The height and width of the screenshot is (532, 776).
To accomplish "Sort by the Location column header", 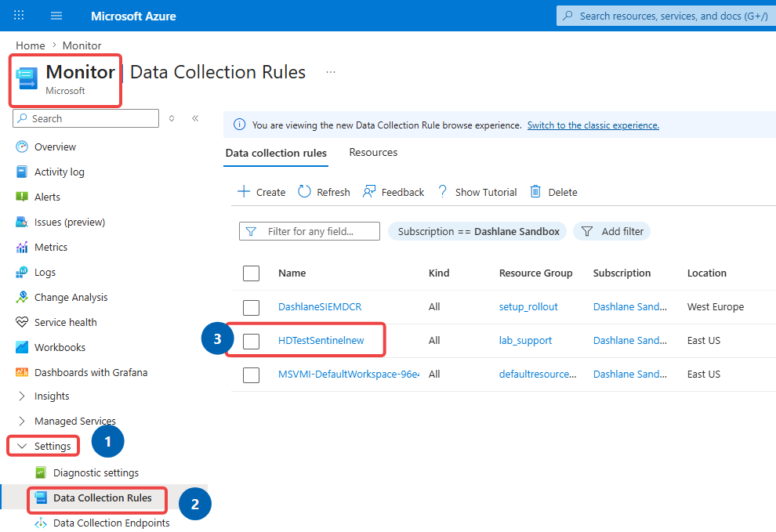I will (707, 273).
